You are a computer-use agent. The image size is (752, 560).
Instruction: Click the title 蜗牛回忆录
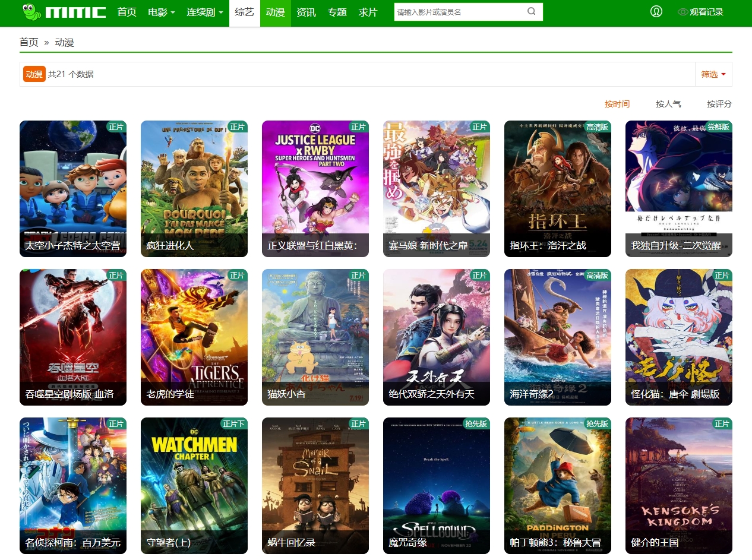[x=292, y=542]
